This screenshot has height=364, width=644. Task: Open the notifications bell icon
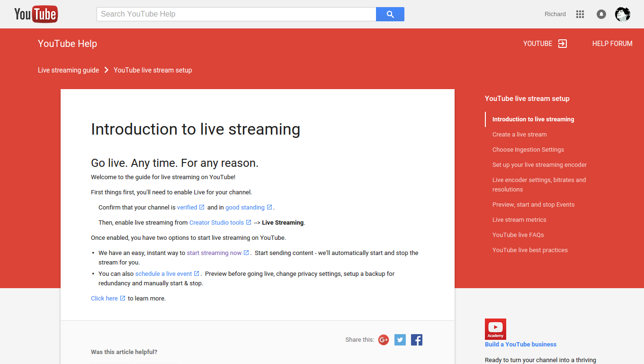(601, 14)
